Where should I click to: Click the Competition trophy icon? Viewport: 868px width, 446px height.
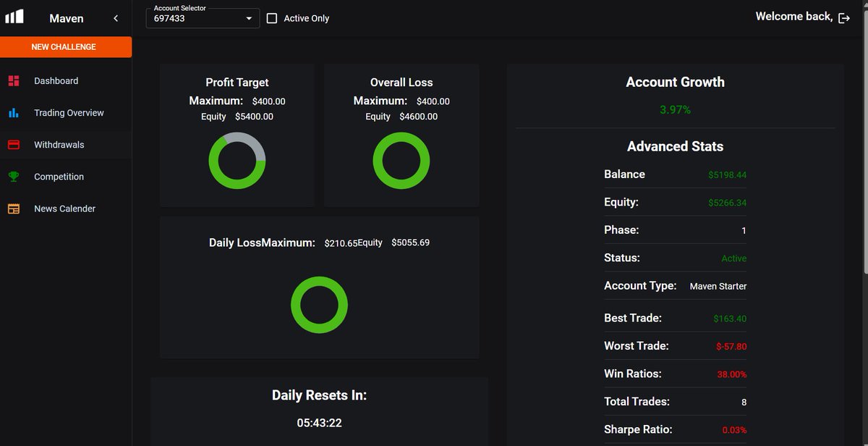[x=14, y=177]
